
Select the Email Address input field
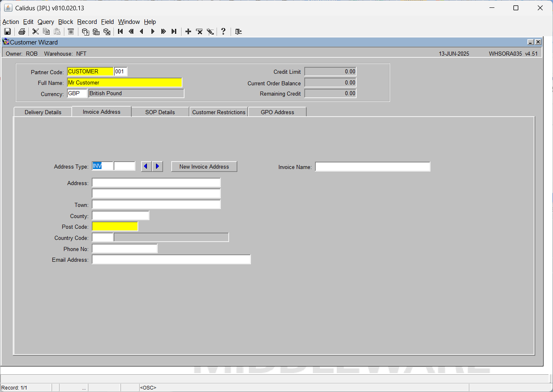coord(171,259)
